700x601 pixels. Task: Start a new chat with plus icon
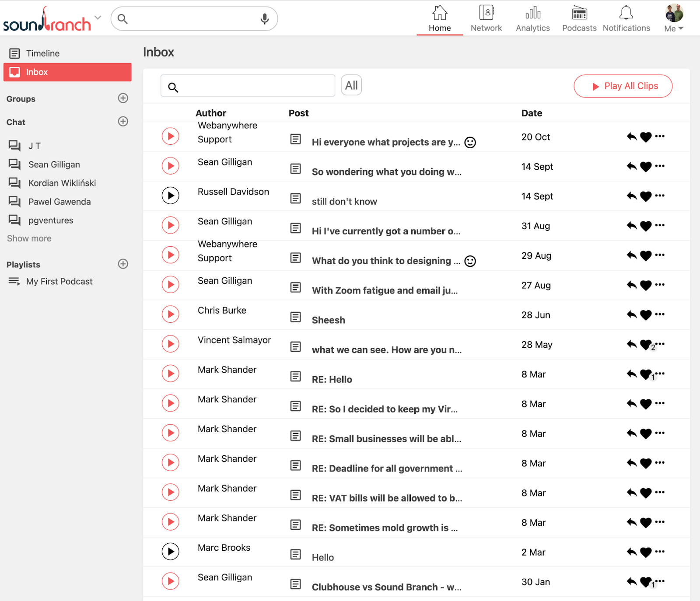[x=123, y=121]
